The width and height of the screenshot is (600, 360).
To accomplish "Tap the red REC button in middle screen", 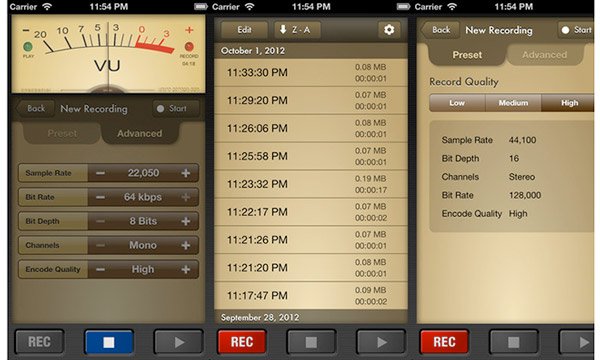I will click(x=242, y=342).
